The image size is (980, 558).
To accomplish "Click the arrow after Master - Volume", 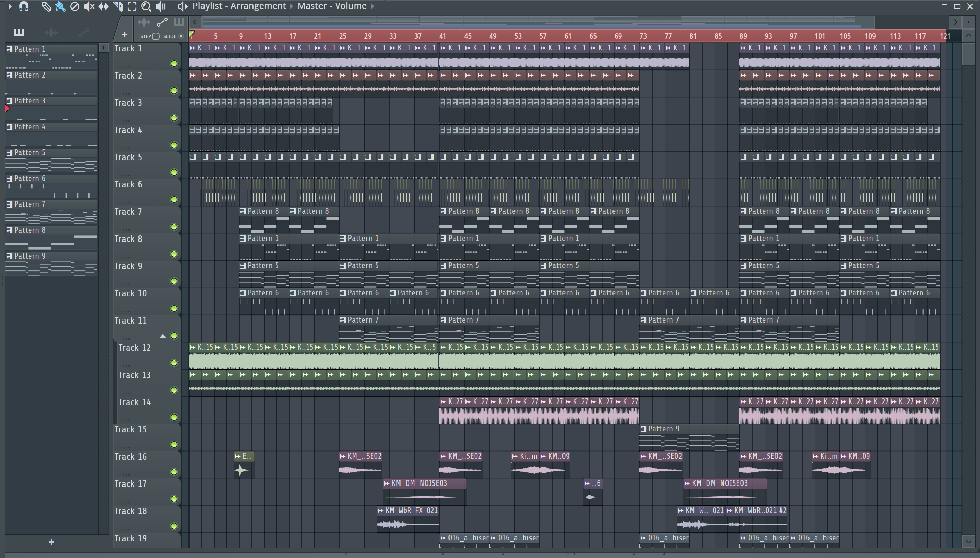I will [372, 6].
